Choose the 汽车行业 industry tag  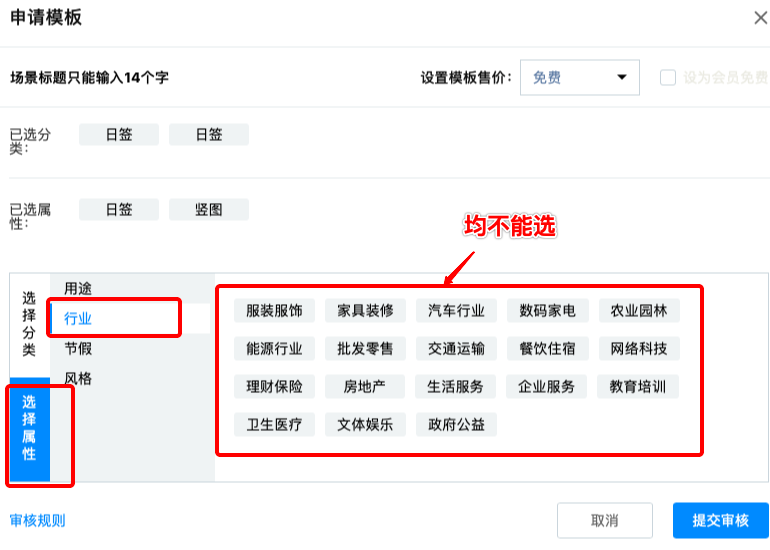pyautogui.click(x=456, y=310)
